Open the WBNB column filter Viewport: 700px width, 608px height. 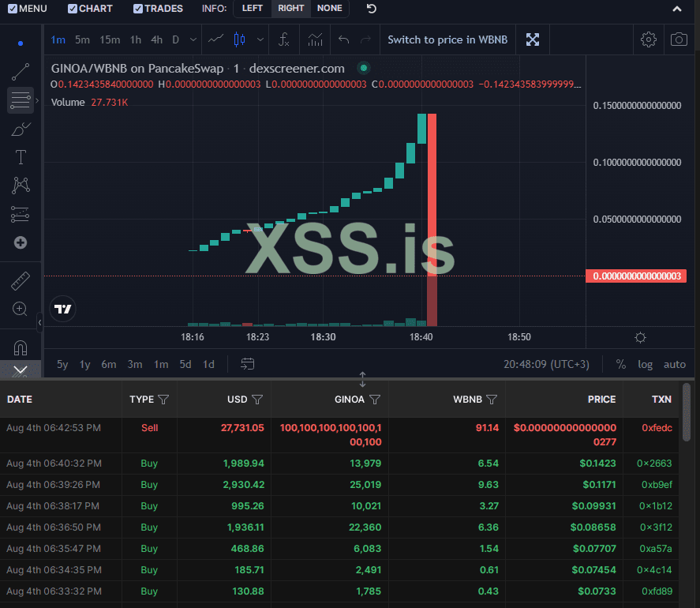pyautogui.click(x=492, y=400)
